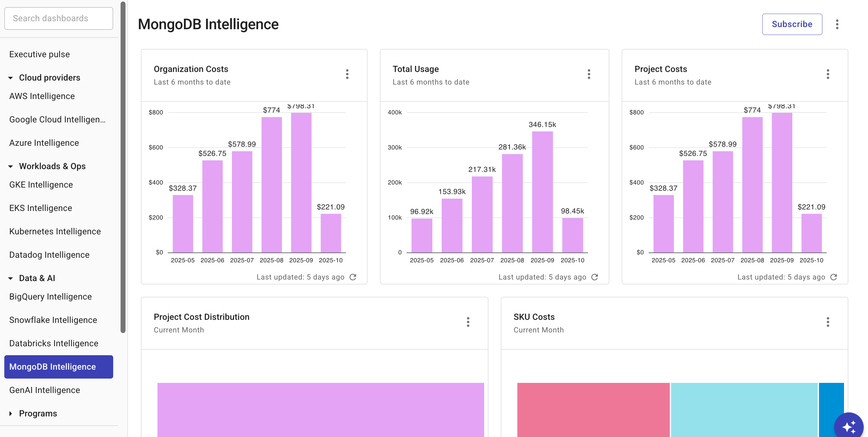Switch to GenAI Intelligence dashboard
868x437 pixels.
coord(44,390)
